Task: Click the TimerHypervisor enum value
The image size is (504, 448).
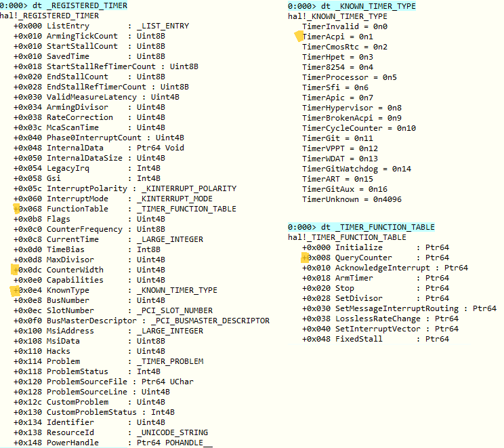Action: tap(352, 108)
